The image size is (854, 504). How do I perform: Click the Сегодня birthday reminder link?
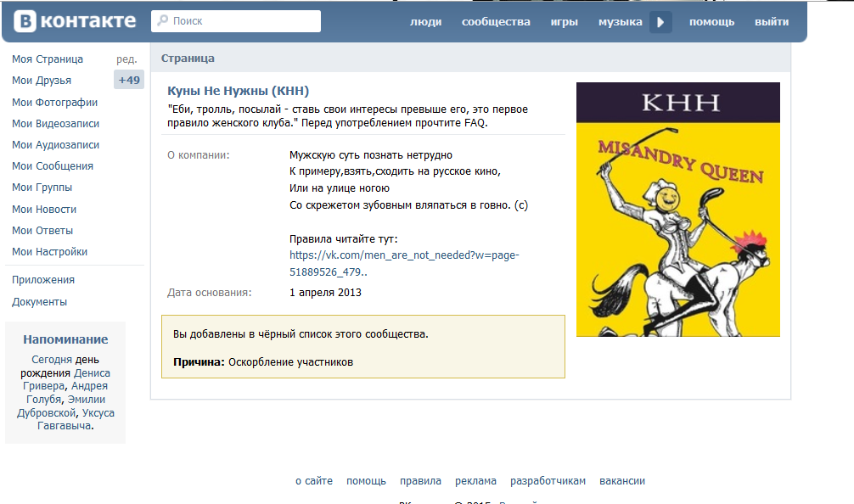(52, 359)
